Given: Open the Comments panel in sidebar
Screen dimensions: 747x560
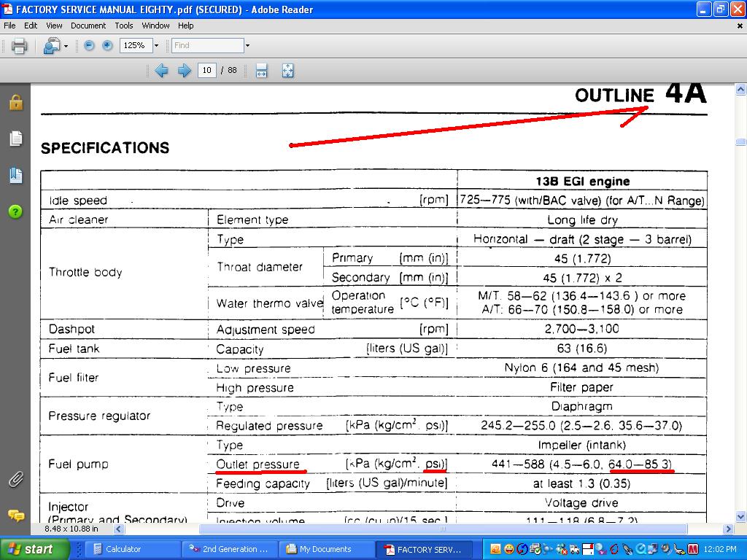Looking at the screenshot, I should 15,515.
